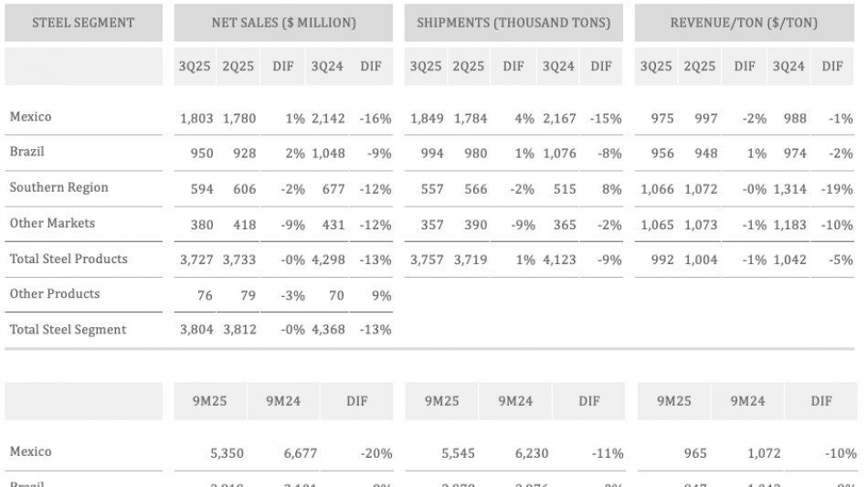
Task: Click the Total Steel Products row label
Action: (x=69, y=259)
